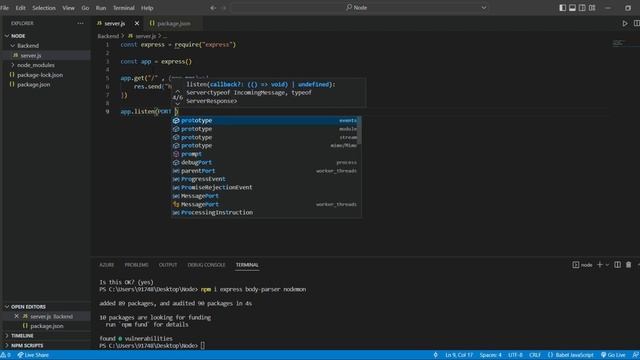The image size is (640, 360).
Task: Split the editor to the right
Action: point(636,24)
